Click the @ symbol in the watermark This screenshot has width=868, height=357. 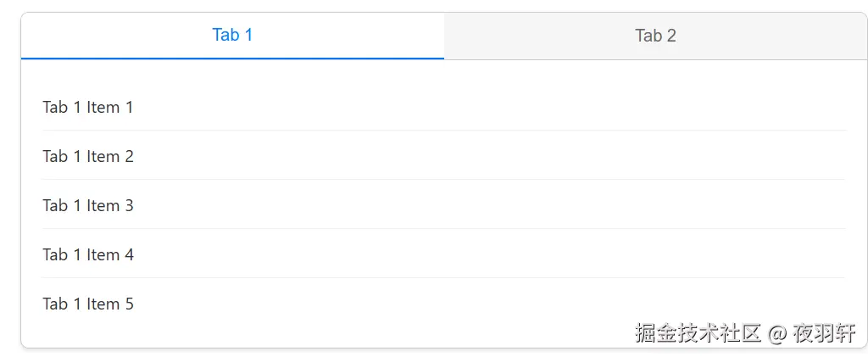776,333
